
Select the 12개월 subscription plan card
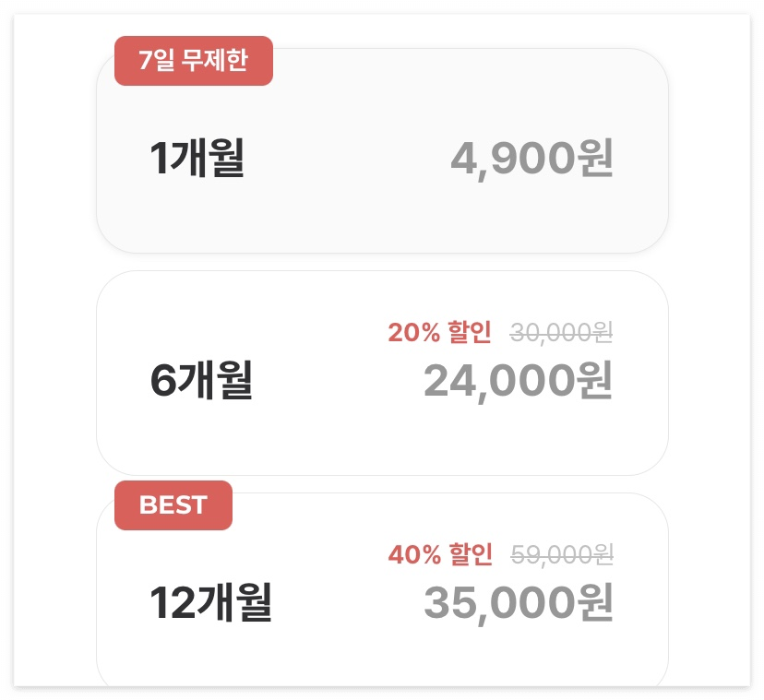[383, 589]
